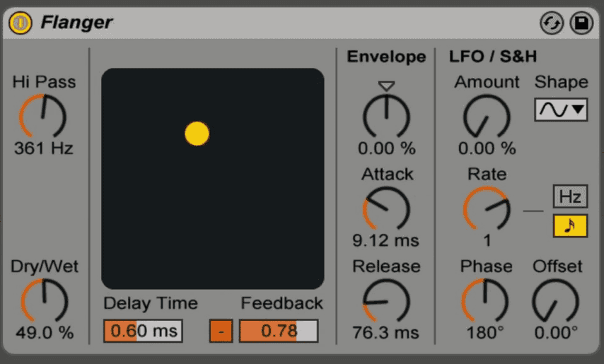This screenshot has height=364, width=604.
Task: Click the Phase knob
Action: click(x=485, y=300)
